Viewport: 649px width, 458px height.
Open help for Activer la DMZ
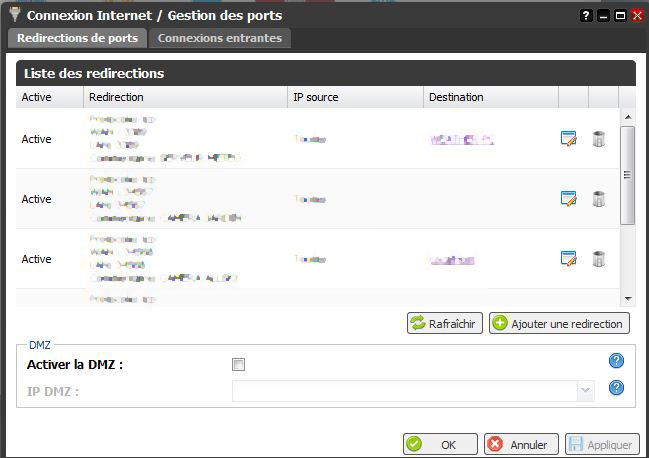tap(616, 361)
